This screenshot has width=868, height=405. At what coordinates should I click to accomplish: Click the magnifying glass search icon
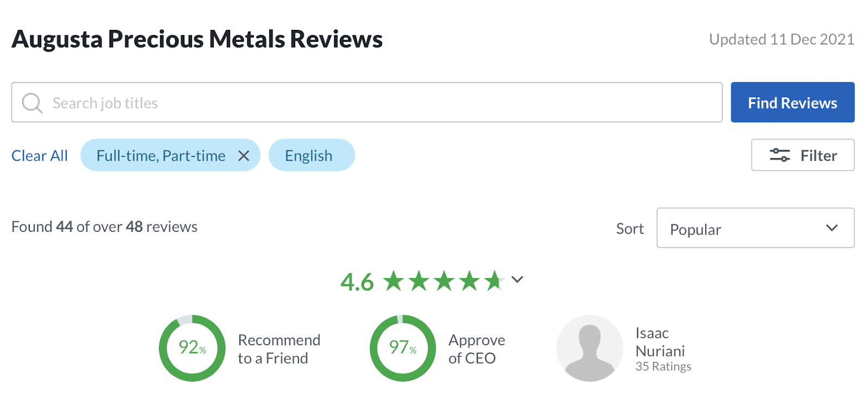32,103
